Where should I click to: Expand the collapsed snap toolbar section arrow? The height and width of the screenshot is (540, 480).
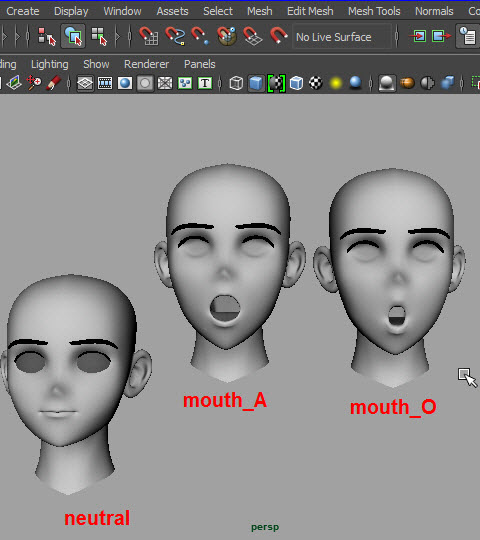click(x=118, y=36)
